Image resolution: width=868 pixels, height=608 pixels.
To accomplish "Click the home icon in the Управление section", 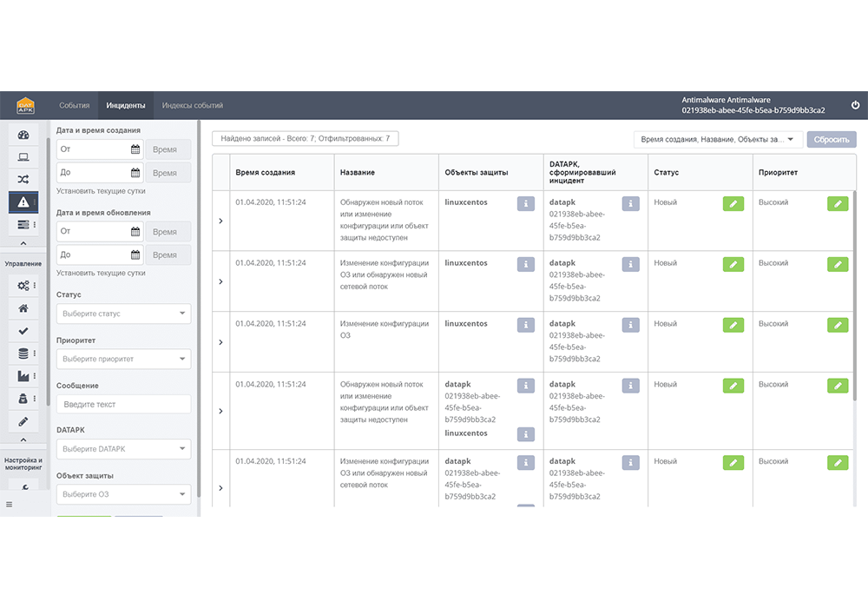I will [x=23, y=307].
